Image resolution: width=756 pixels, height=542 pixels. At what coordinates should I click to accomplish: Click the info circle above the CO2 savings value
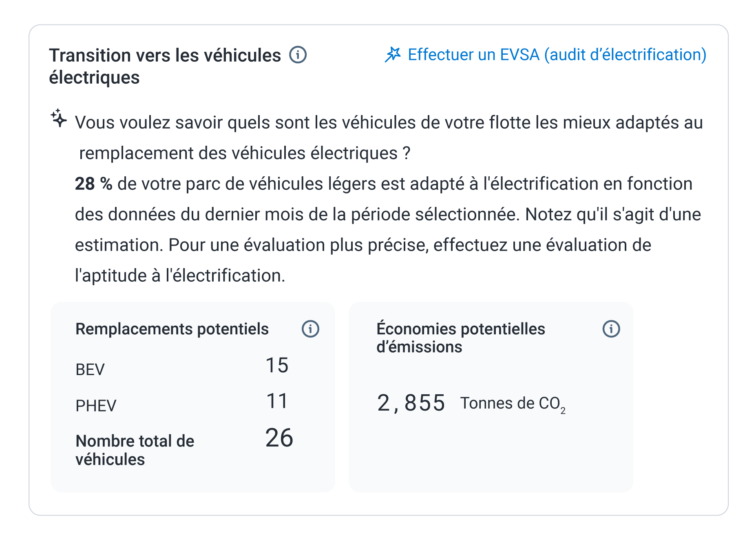click(x=611, y=329)
